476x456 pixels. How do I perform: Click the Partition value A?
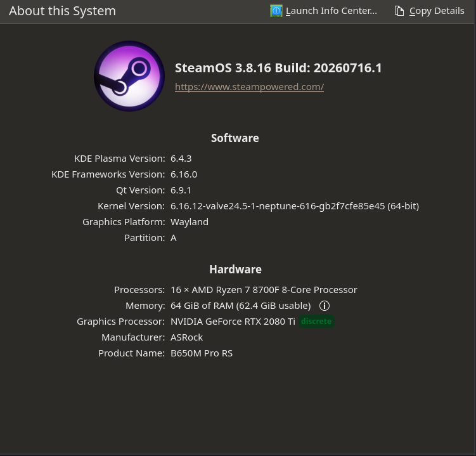coord(173,238)
